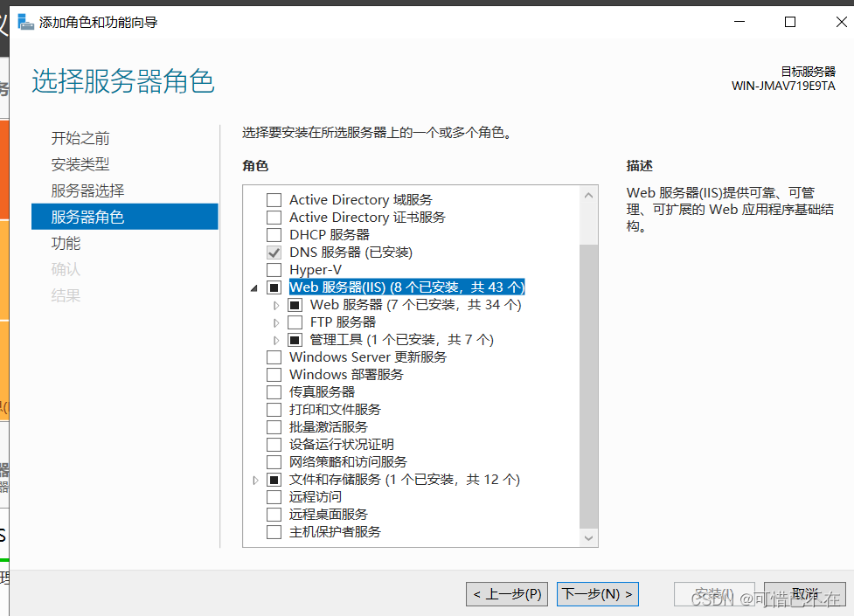Click the 下一步(N) button
This screenshot has width=854, height=616.
(x=598, y=593)
